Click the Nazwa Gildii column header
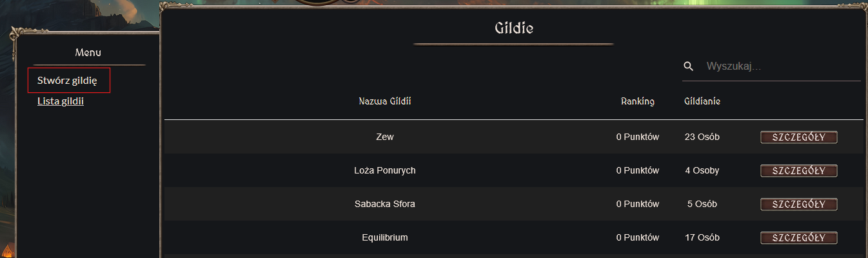The height and width of the screenshot is (258, 868). pos(385,101)
